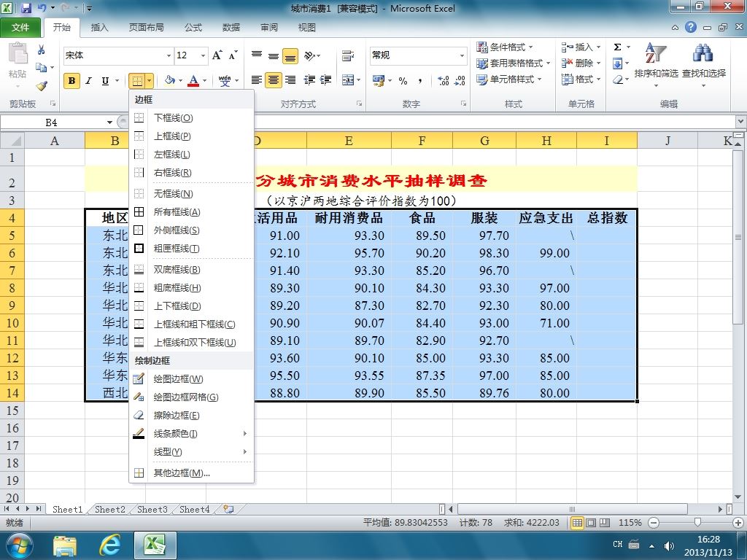
Task: Choose 粗匣框线 thick box border
Action: 191,248
